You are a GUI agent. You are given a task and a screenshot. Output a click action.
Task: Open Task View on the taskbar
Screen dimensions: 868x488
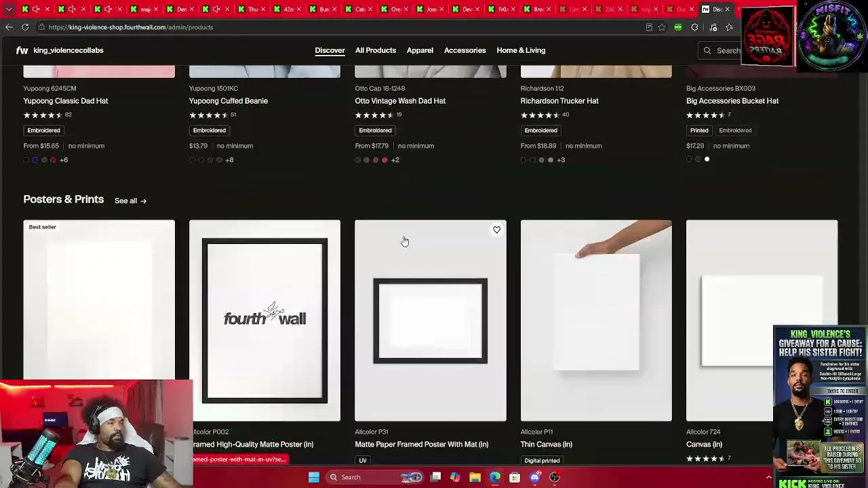(x=436, y=477)
